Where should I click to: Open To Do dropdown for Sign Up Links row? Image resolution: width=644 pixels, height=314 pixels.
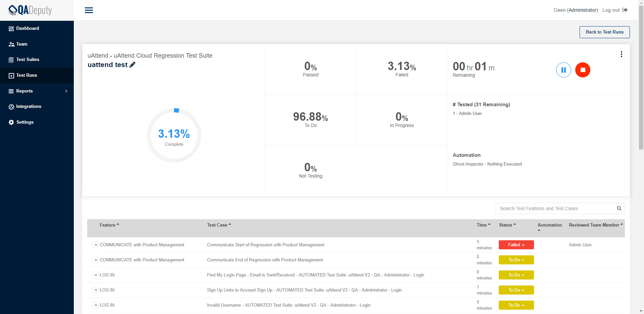point(516,290)
